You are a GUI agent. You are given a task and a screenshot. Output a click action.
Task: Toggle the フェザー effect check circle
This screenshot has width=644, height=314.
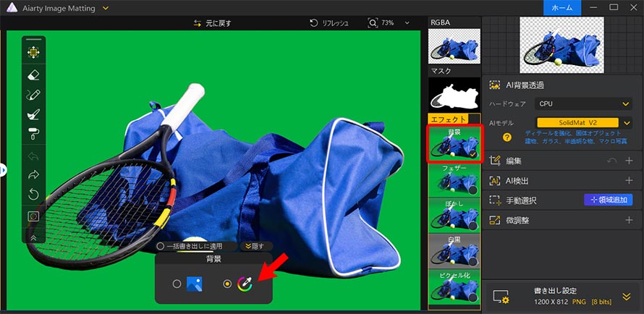[x=473, y=190]
